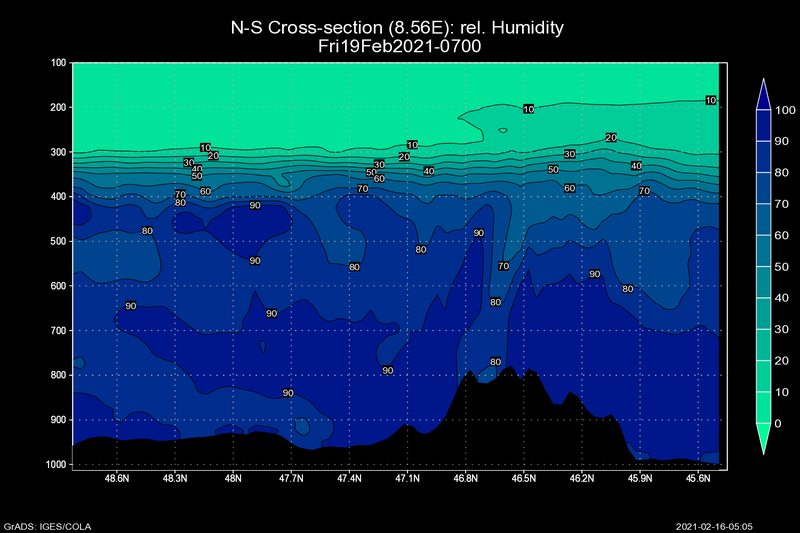Click the latitude label '47.7N'
The width and height of the screenshot is (800, 533).
click(291, 478)
